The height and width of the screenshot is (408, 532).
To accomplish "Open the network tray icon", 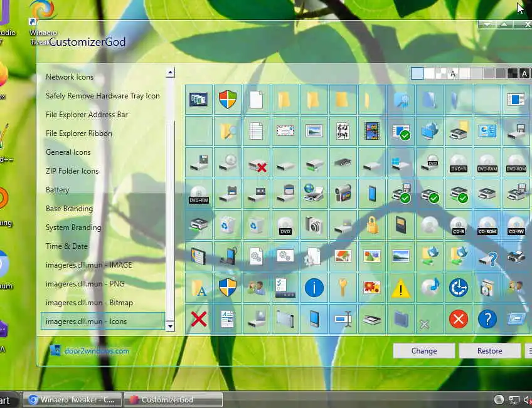I will click(x=514, y=400).
